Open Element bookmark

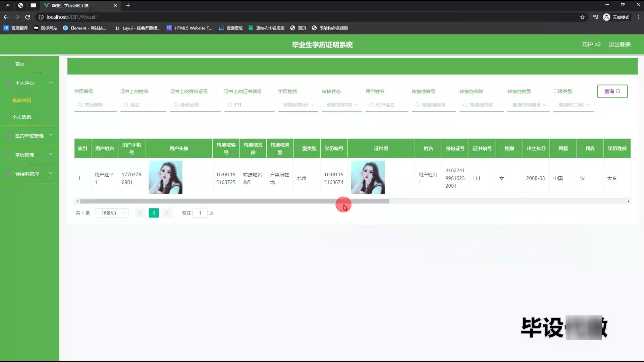[85, 28]
